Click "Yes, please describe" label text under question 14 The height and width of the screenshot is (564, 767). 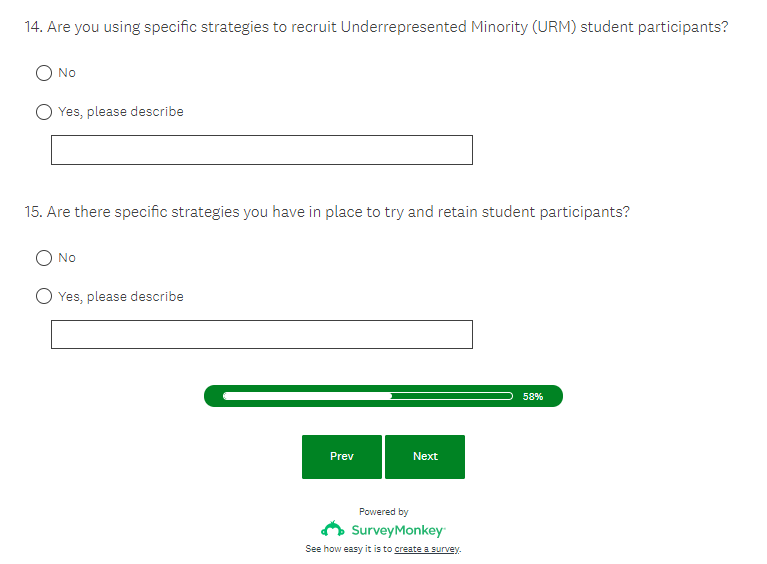click(121, 112)
